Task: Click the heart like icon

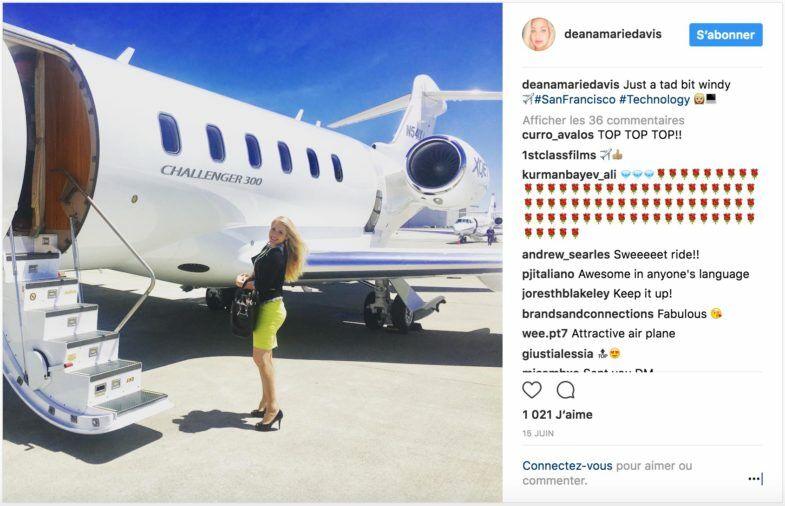Action: click(532, 390)
